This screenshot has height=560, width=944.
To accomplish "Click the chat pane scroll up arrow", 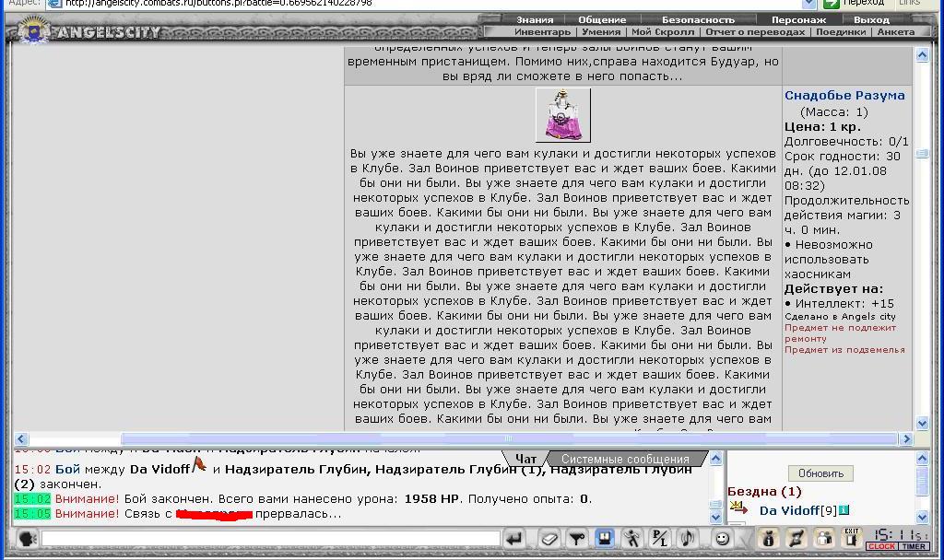I will click(x=715, y=459).
